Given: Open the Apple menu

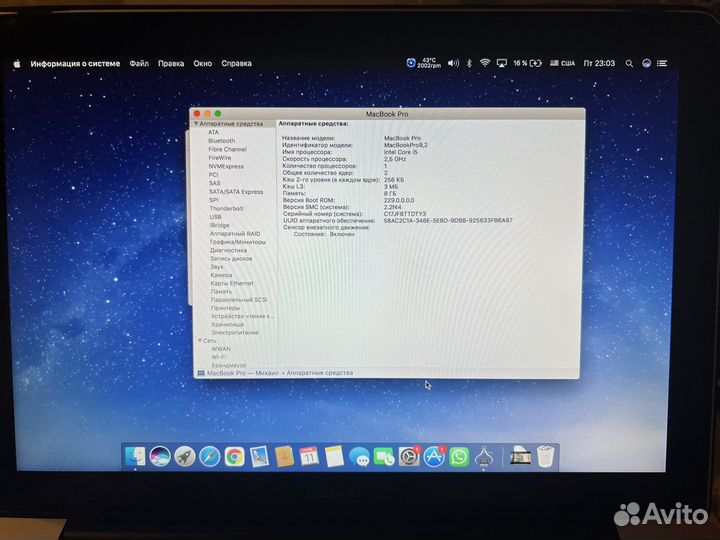Looking at the screenshot, I should [17, 63].
